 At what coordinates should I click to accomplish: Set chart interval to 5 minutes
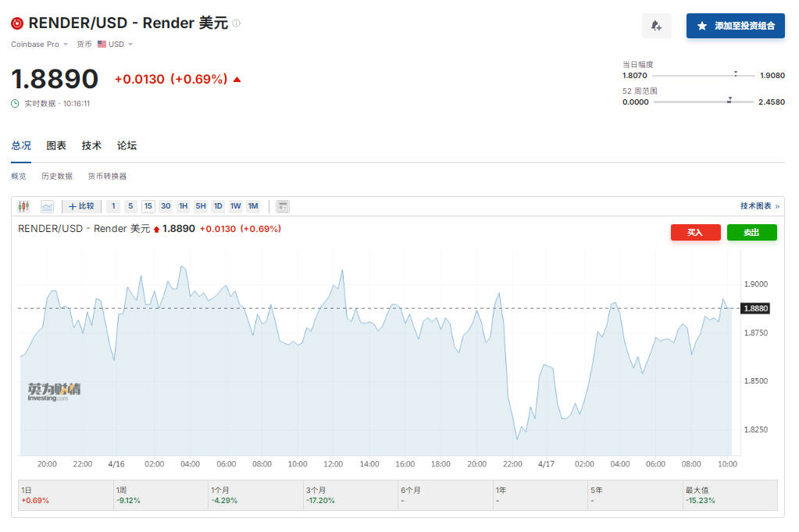click(x=130, y=206)
